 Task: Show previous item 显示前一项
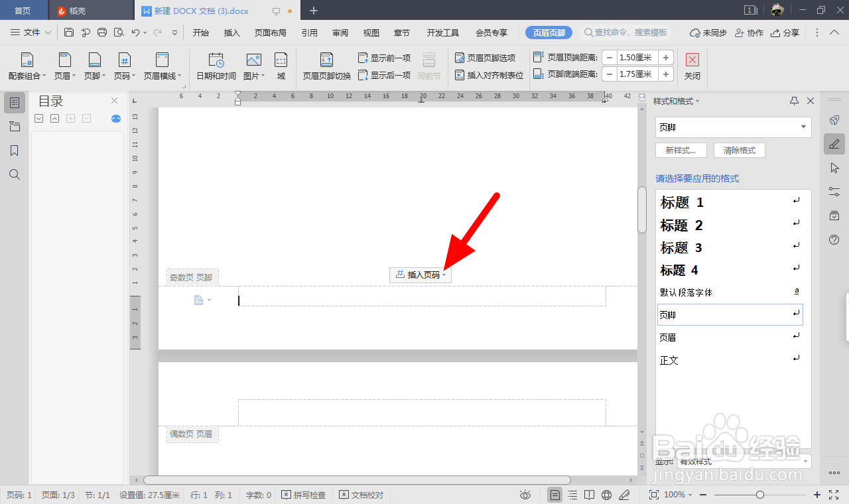[x=385, y=58]
